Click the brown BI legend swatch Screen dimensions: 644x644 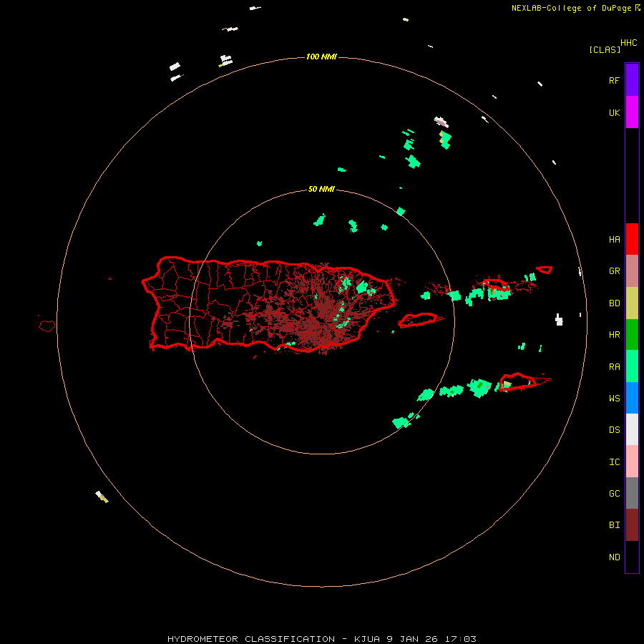tap(632, 525)
